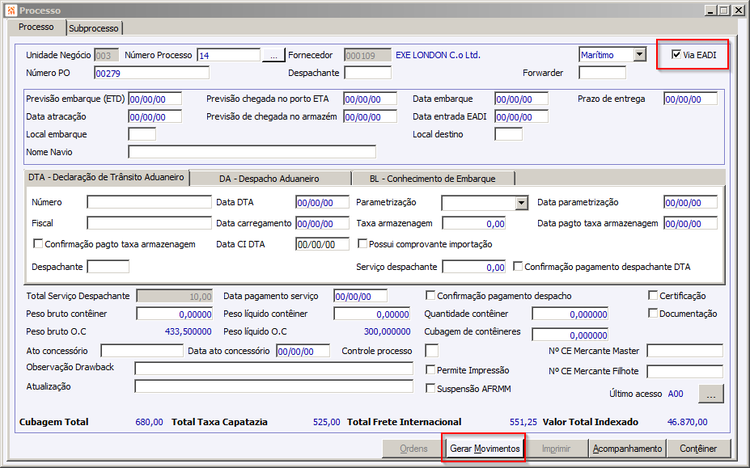
Task: Click the Nº CE Mercante Filhote field
Action: 685,371
